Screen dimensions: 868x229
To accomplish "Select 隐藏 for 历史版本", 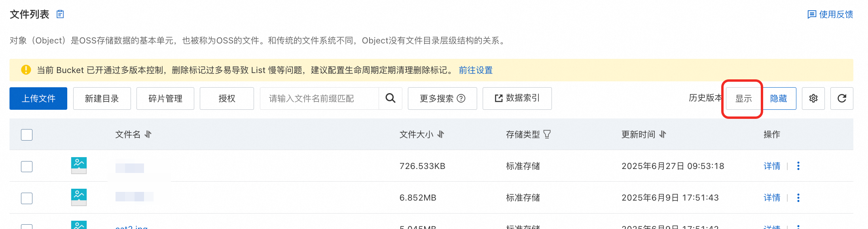I will point(779,98).
